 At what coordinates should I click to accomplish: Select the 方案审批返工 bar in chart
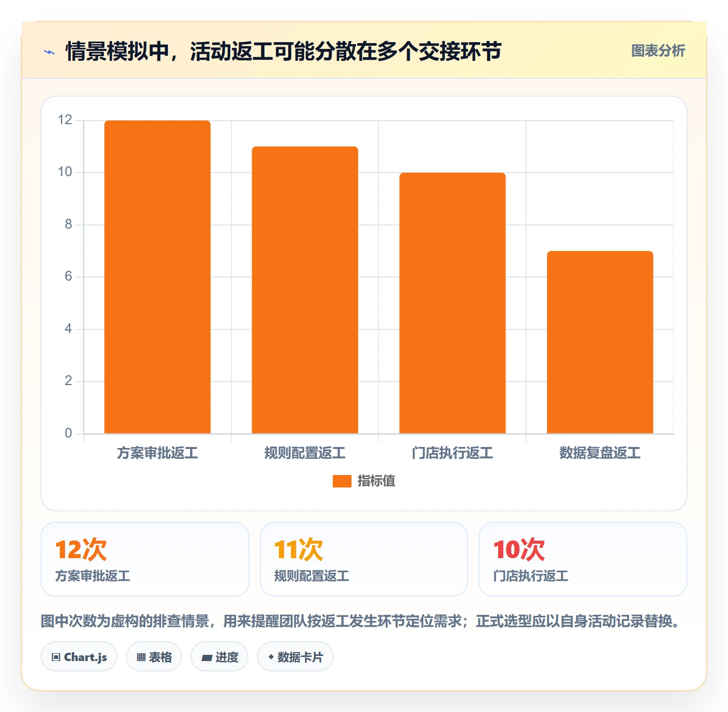click(x=158, y=277)
